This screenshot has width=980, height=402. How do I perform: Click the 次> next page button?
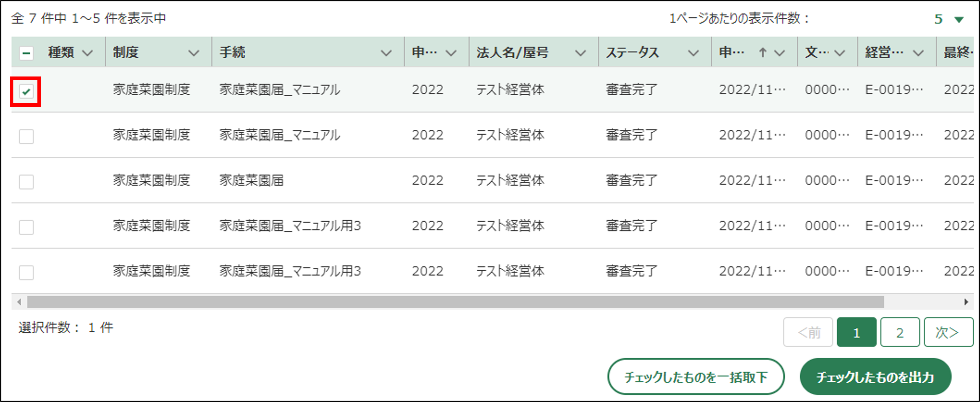tap(948, 332)
